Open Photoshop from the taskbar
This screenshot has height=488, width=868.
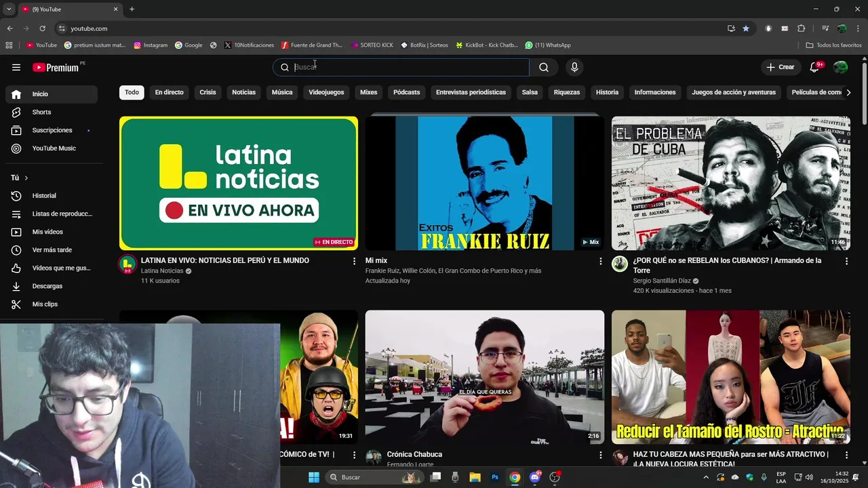pos(495,477)
